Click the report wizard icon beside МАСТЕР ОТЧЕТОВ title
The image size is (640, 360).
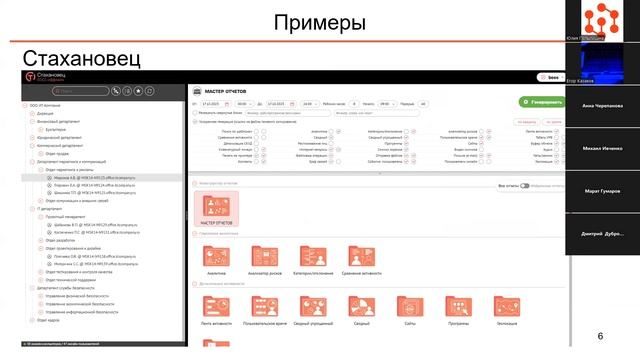(x=197, y=91)
